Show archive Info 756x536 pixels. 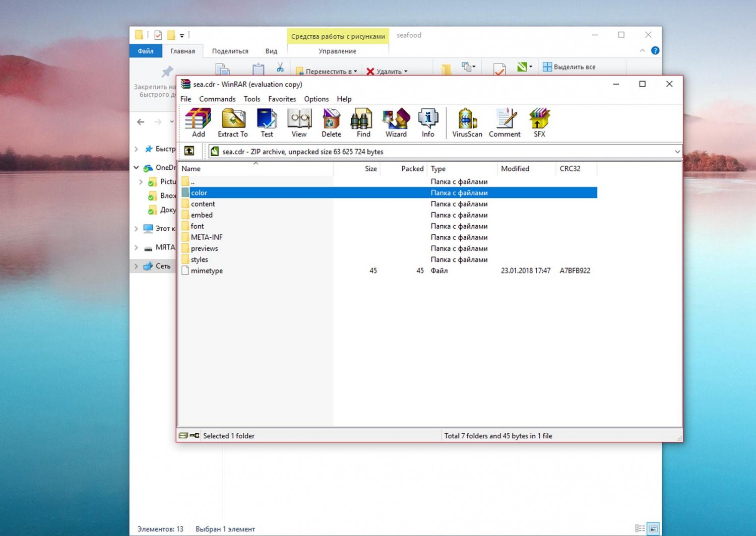pyautogui.click(x=428, y=122)
